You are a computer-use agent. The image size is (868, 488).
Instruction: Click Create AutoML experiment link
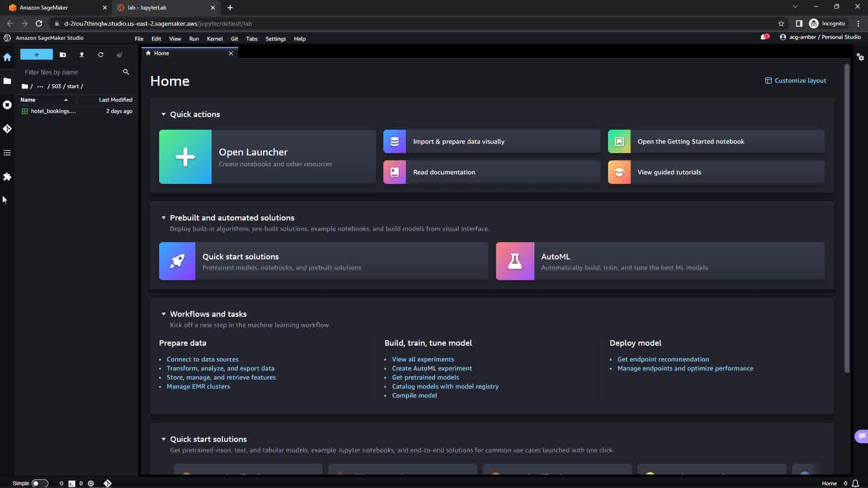[432, 368]
